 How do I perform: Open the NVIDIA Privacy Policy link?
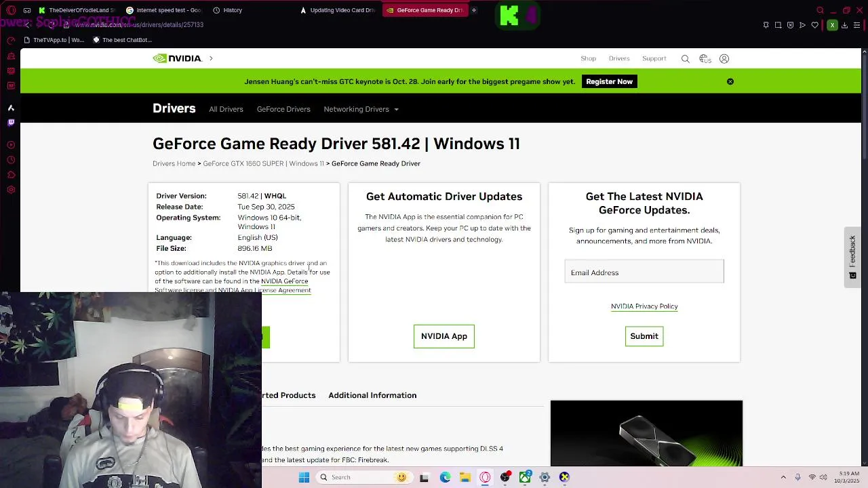[644, 306]
